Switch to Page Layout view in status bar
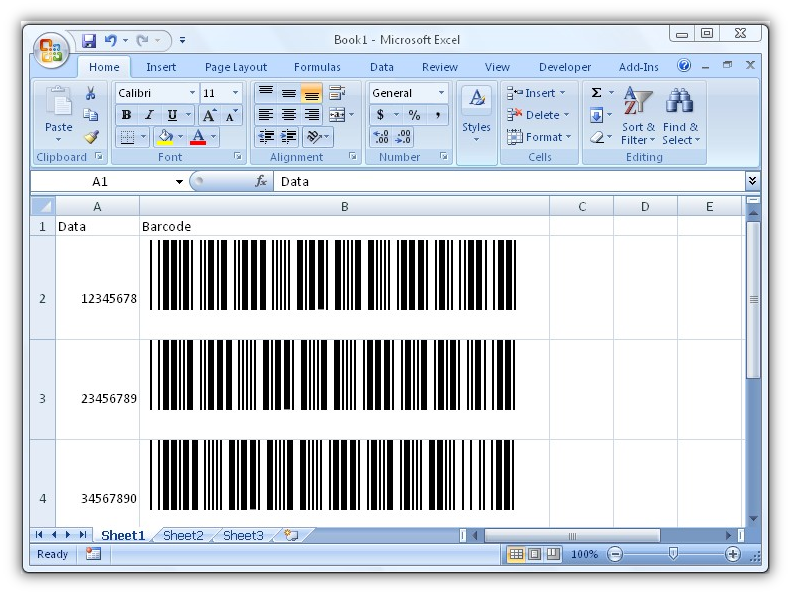Viewport: 791px width, 595px height. [x=535, y=555]
